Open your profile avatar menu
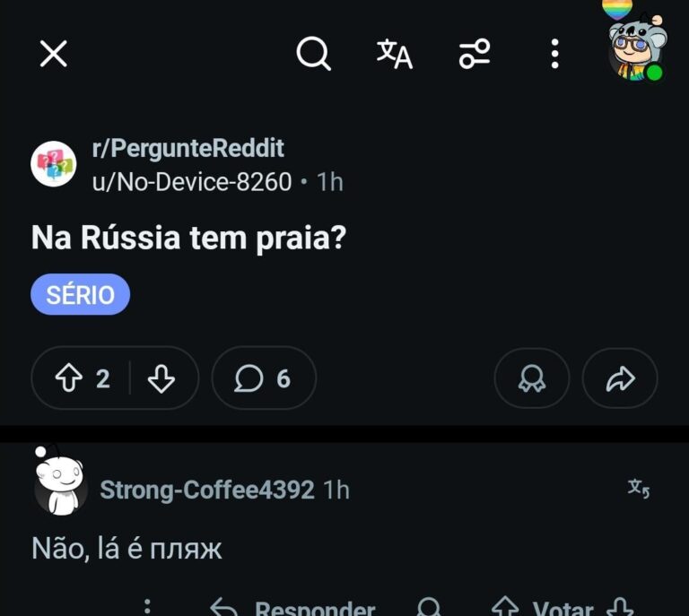This screenshot has height=616, width=689. click(x=636, y=49)
